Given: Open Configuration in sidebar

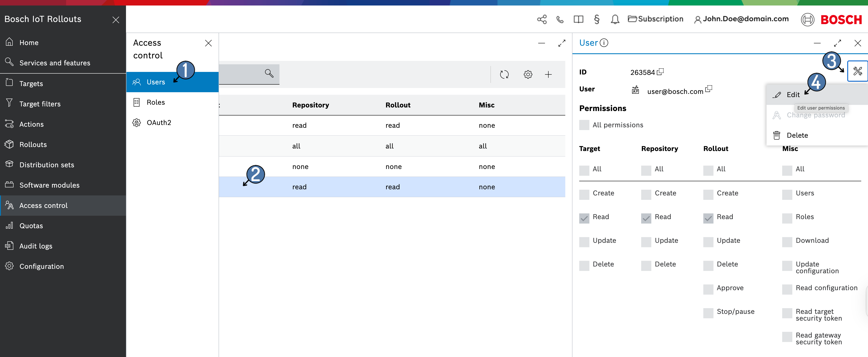Looking at the screenshot, I should (63, 266).
